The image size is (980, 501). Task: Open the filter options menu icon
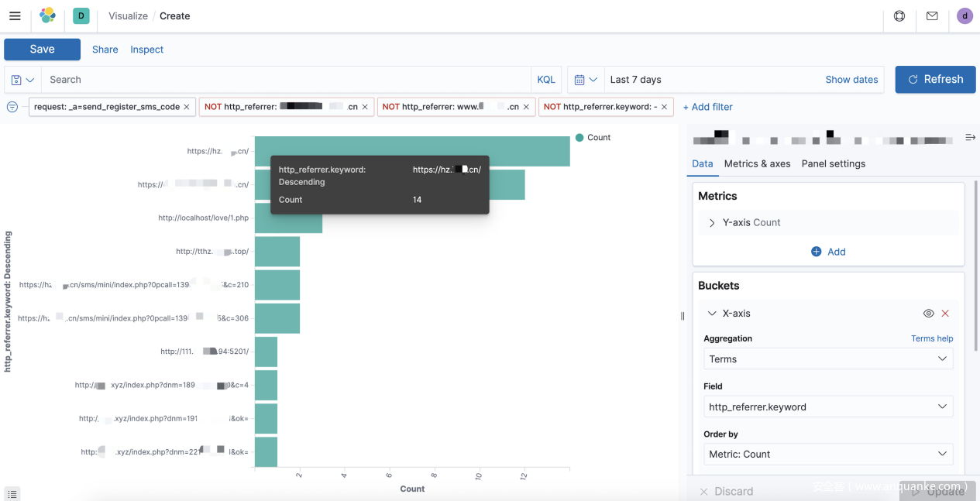pos(12,107)
